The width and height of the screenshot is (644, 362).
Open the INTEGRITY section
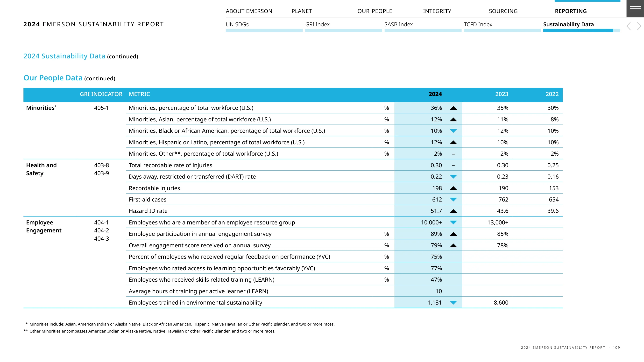click(437, 11)
